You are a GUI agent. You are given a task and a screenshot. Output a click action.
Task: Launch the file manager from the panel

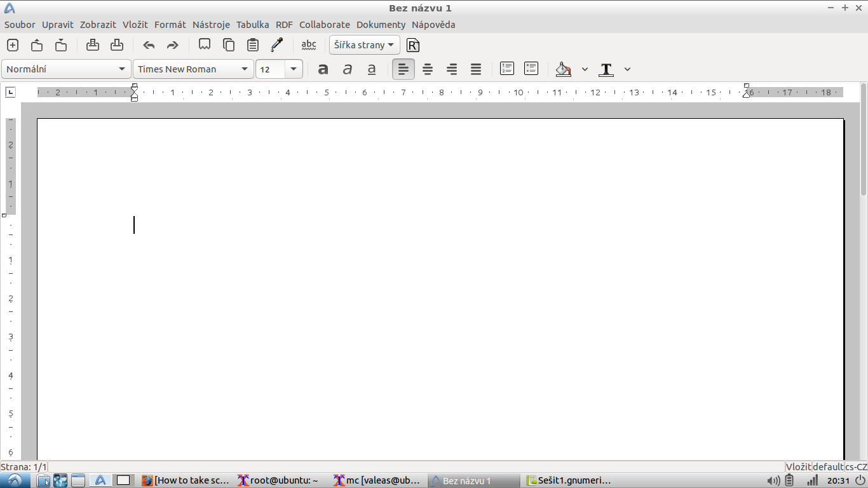point(43,480)
